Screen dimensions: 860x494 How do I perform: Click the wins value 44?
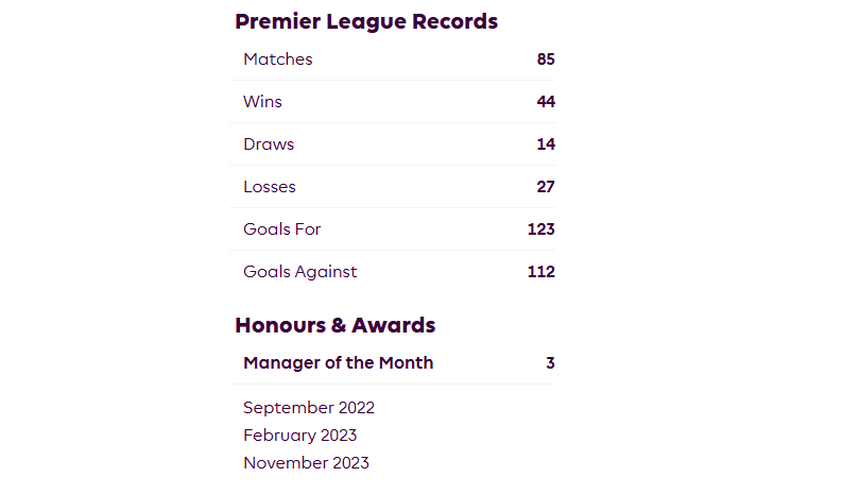click(545, 102)
